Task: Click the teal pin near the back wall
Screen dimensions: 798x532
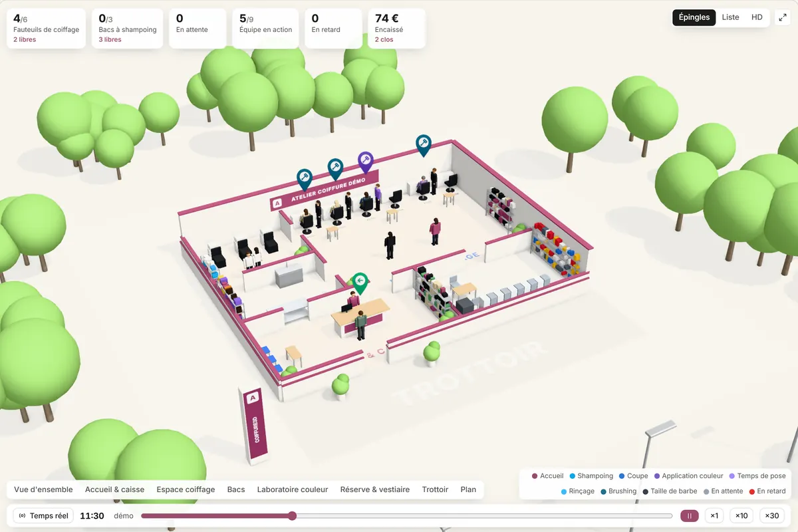Action: pyautogui.click(x=424, y=144)
